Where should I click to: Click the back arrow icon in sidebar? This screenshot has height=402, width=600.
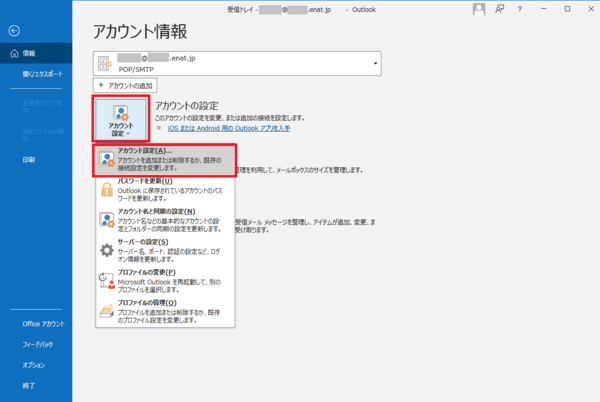coord(13,31)
